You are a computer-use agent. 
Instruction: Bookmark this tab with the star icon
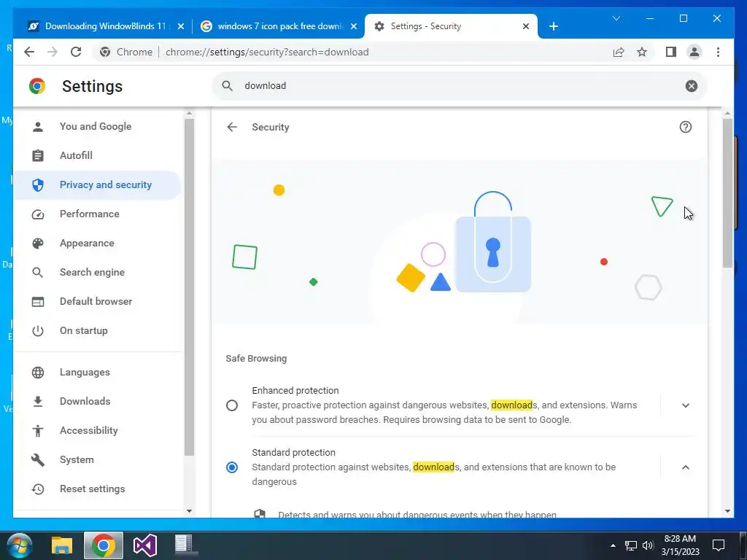click(x=642, y=52)
